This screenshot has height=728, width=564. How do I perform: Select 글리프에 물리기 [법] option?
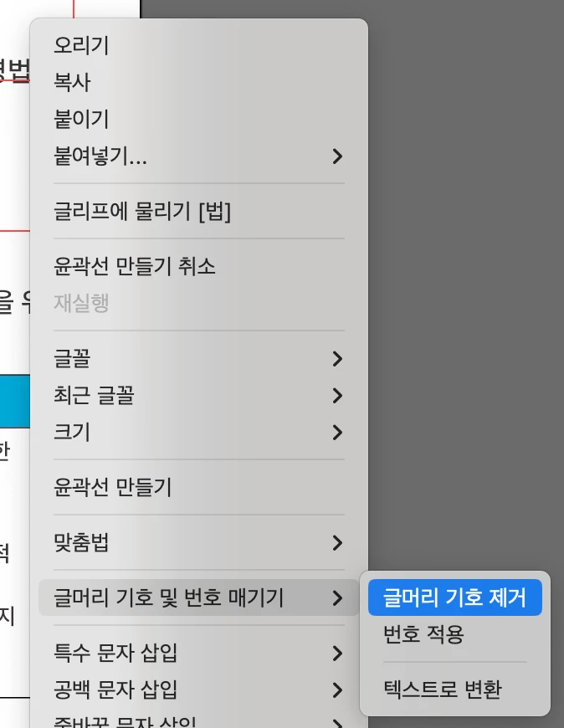(198, 211)
